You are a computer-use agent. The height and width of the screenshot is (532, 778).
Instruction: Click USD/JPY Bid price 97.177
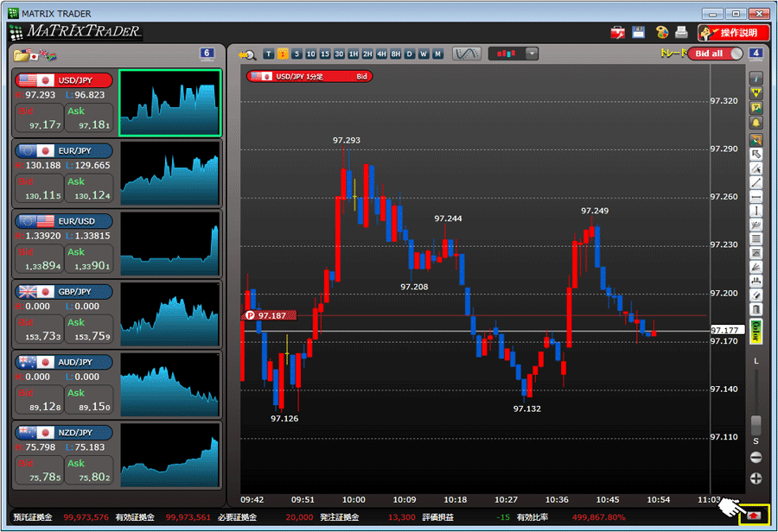click(x=39, y=118)
